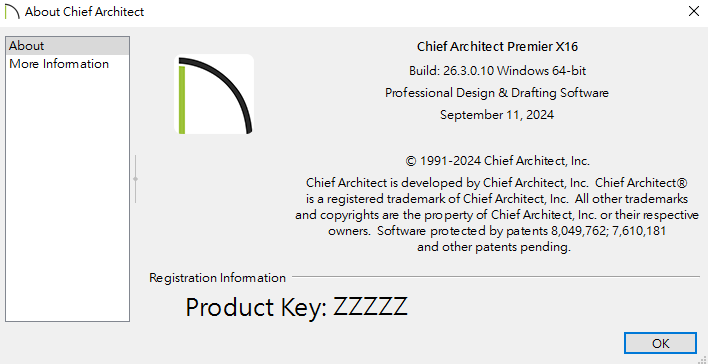This screenshot has height=364, width=708.
Task: Close the About Chief Architect dialog
Action: pos(694,11)
